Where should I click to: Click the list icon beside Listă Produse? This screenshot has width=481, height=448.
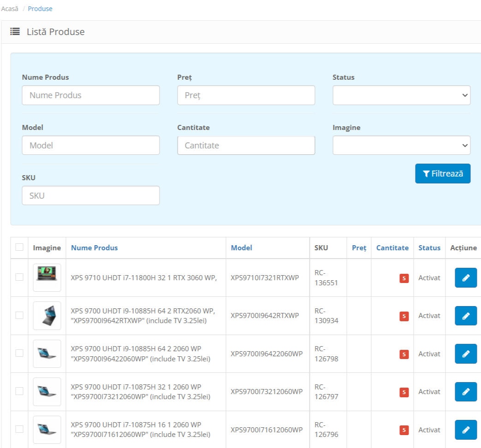[x=15, y=32]
